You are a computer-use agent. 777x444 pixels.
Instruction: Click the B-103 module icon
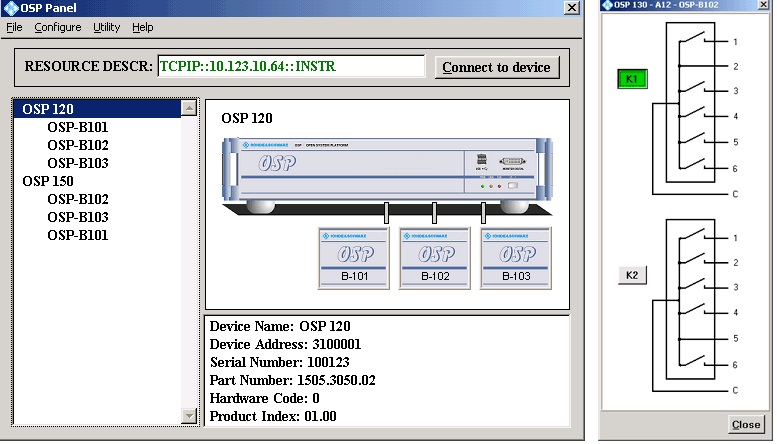click(516, 257)
